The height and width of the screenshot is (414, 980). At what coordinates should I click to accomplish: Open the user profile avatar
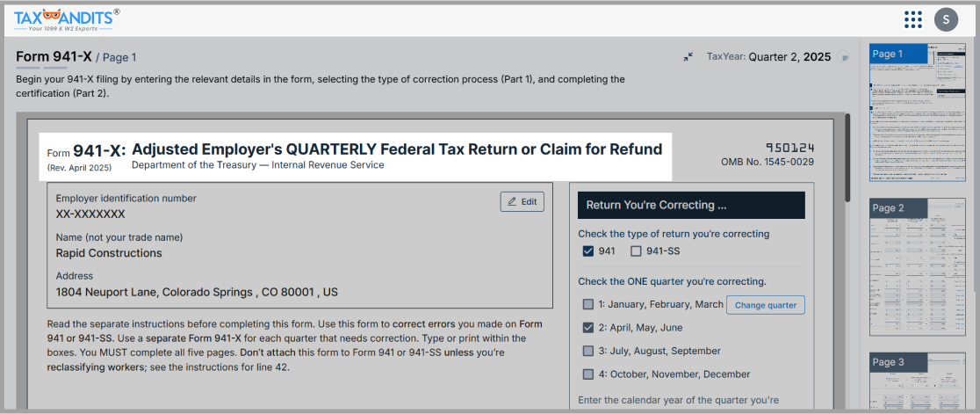(946, 19)
